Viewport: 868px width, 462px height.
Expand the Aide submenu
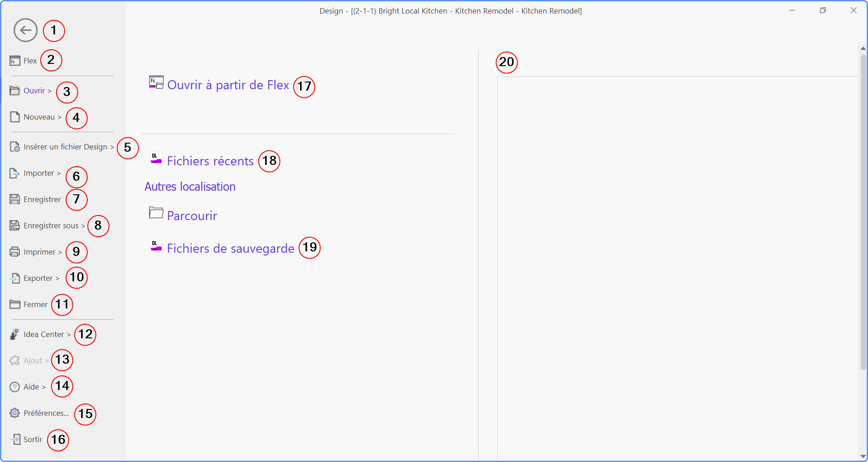tap(34, 387)
